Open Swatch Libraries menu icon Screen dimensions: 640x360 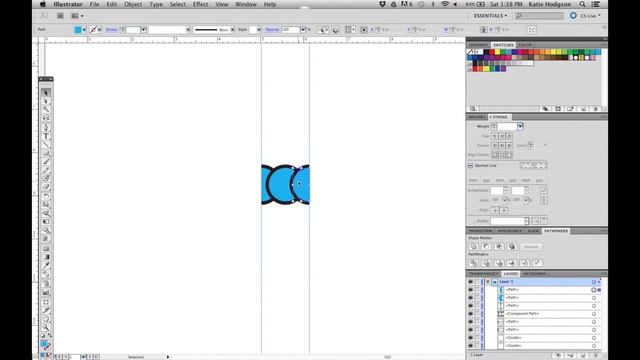(473, 109)
